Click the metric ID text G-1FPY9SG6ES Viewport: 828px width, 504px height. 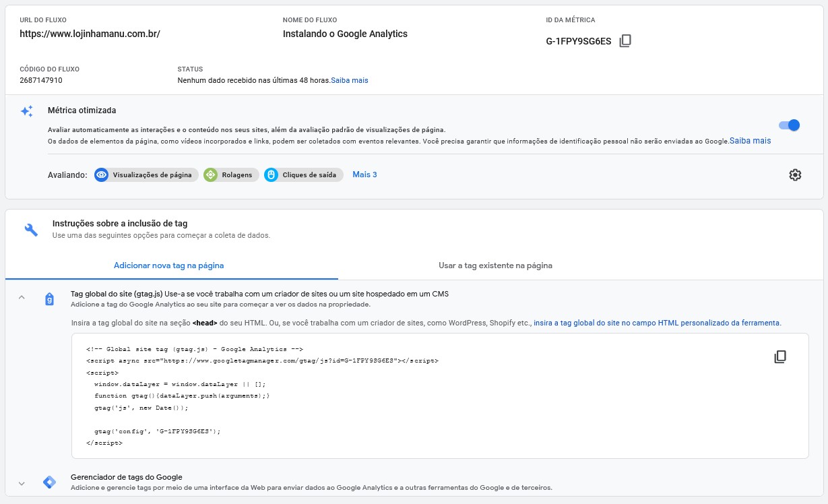tap(579, 41)
